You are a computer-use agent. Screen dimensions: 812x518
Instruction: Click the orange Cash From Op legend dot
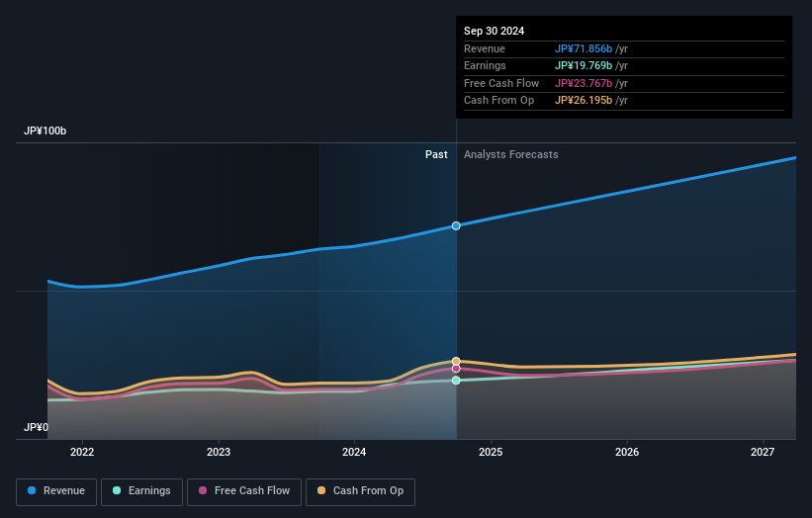[x=321, y=490]
